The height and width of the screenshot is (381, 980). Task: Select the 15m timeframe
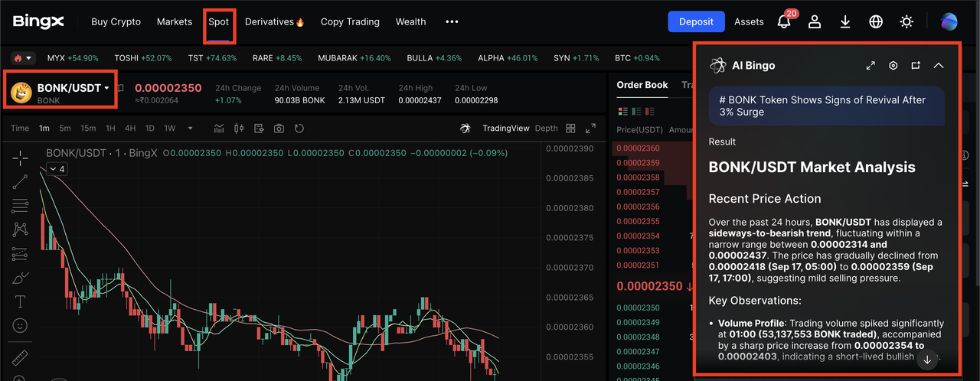88,129
